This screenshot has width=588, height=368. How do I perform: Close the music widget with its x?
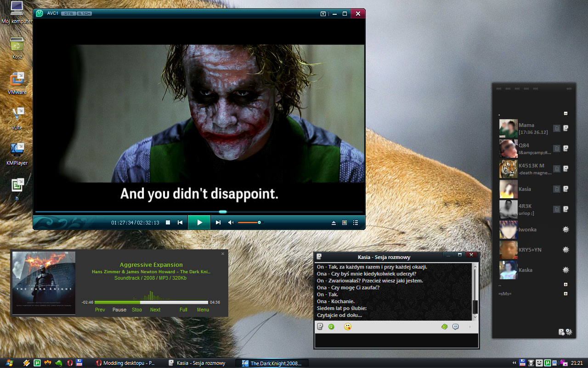click(x=223, y=253)
